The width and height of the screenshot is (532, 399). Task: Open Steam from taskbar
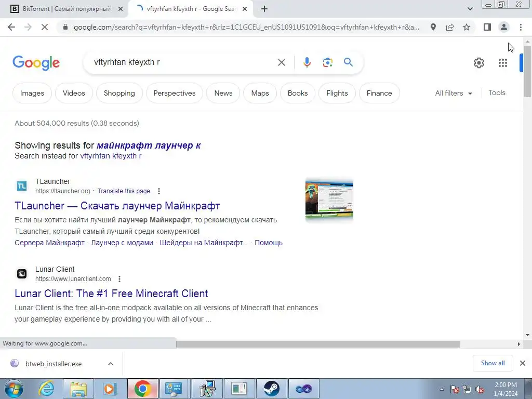point(271,389)
